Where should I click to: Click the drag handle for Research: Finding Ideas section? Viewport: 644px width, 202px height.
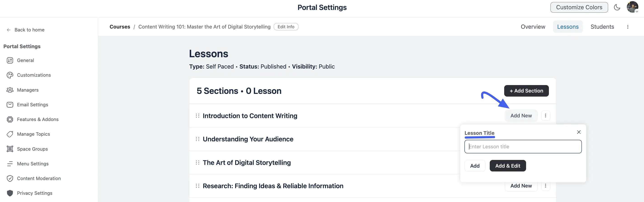click(x=197, y=186)
